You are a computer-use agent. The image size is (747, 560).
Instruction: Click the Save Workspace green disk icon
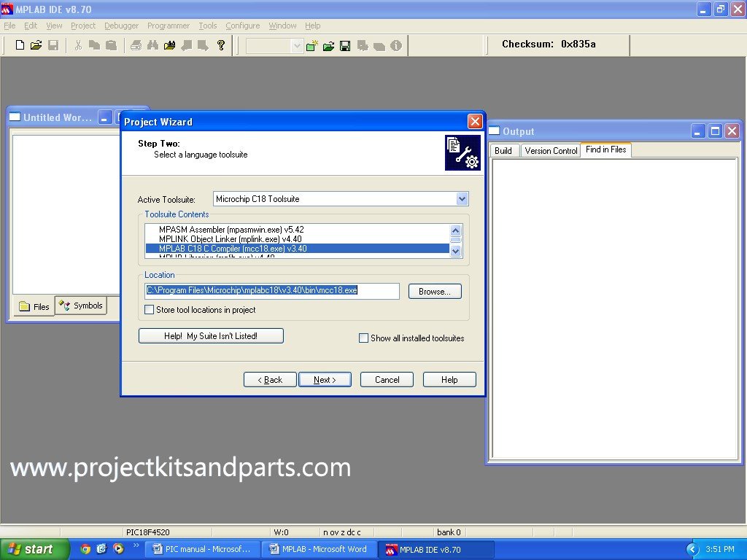click(345, 46)
